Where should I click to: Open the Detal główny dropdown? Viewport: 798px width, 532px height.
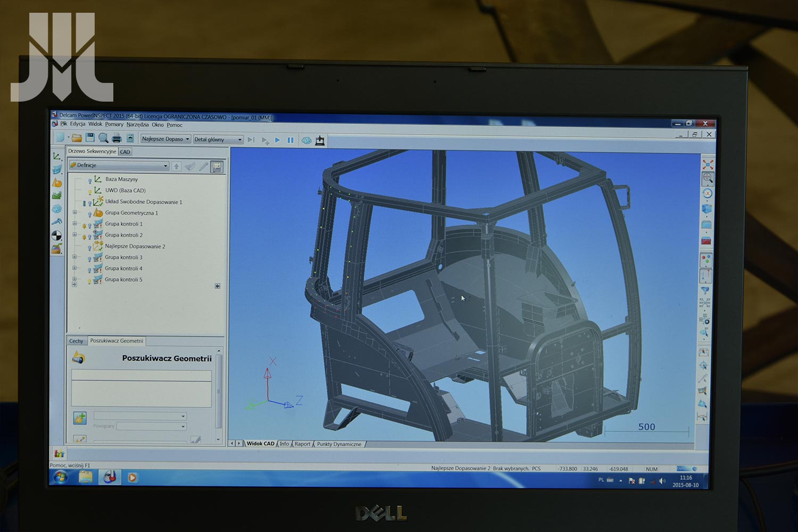[x=218, y=139]
